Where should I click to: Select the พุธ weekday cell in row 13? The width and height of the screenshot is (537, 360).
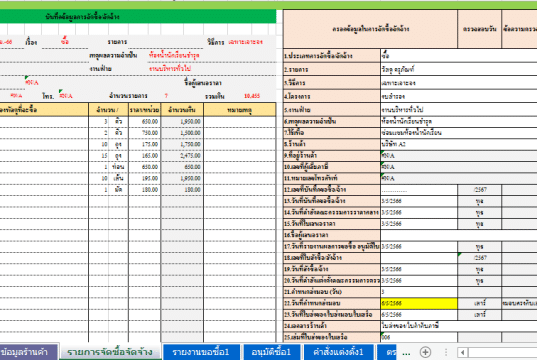479,201
